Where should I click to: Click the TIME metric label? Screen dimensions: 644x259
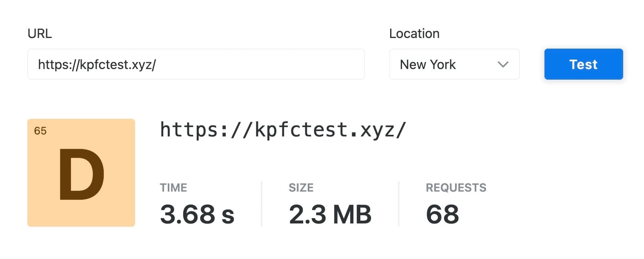point(173,188)
